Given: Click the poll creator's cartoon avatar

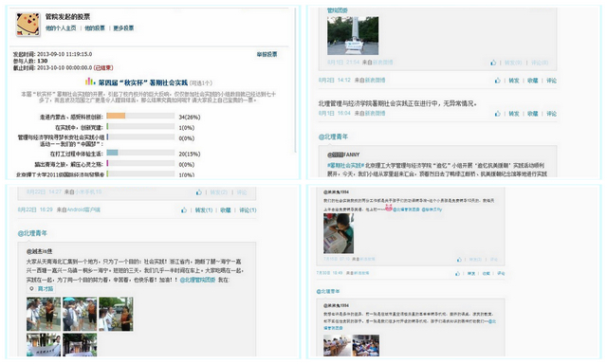Looking at the screenshot, I should [28, 24].
